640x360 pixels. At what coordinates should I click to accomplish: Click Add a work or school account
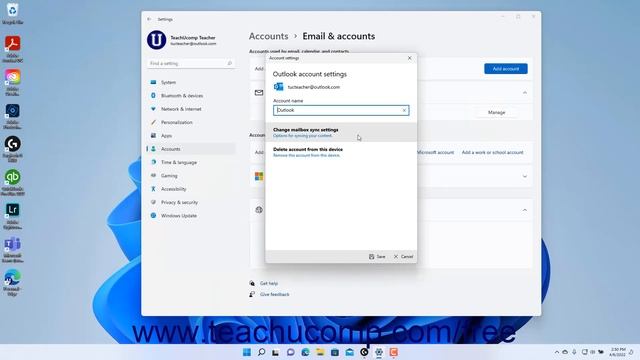coord(492,152)
